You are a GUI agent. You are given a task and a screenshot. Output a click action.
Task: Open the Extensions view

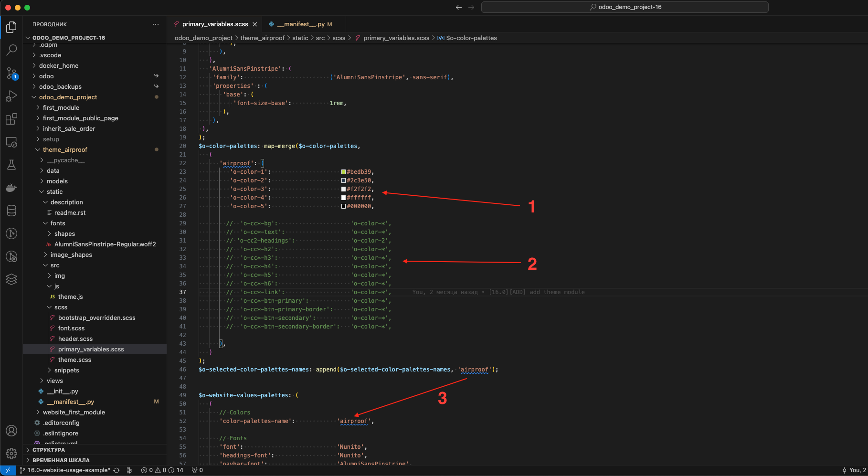[11, 119]
